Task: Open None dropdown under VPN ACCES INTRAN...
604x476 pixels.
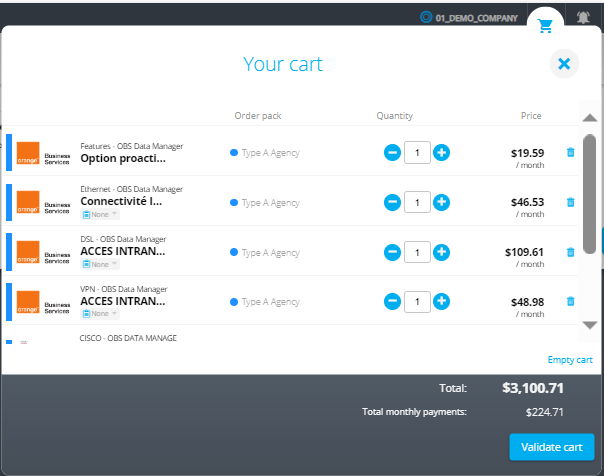Action: pos(100,313)
